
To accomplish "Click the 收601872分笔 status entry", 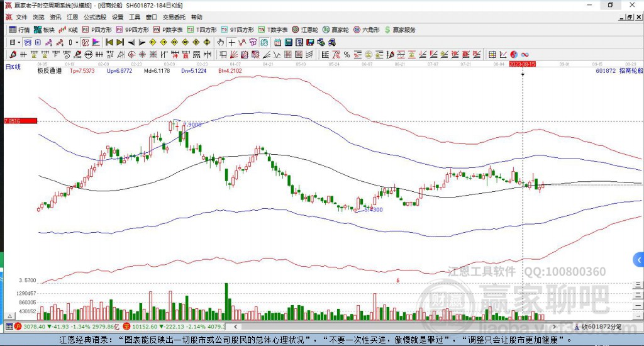I will (597, 326).
